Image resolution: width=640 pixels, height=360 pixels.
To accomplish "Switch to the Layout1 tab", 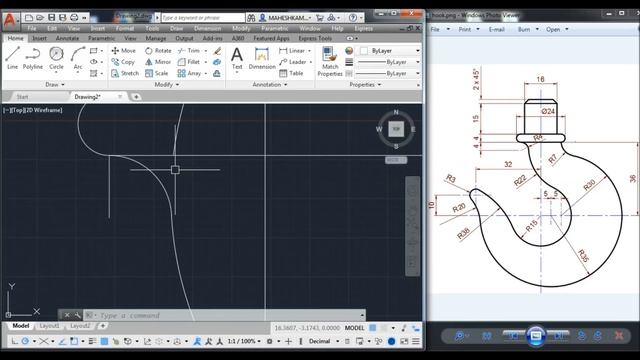I will [x=49, y=326].
